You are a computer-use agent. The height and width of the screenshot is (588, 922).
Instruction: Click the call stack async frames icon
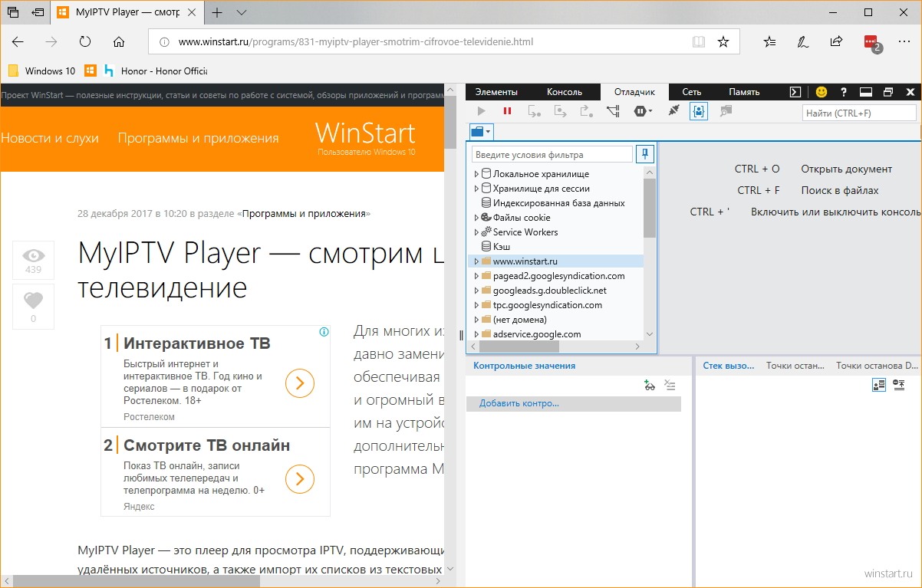pos(899,385)
